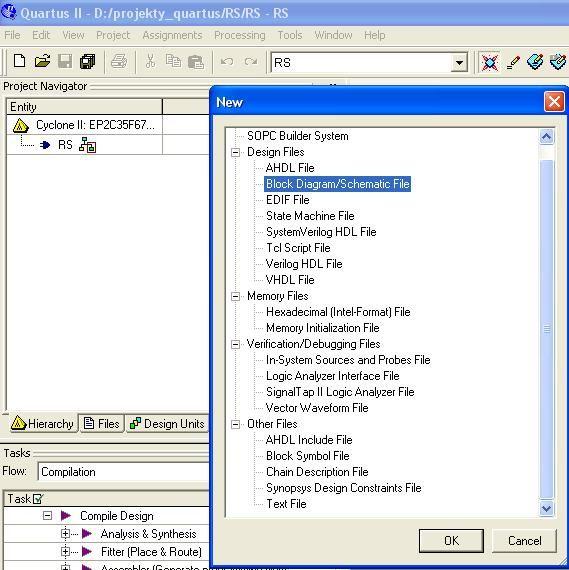Expand the Analysis & Synthesis task
This screenshot has width=569, height=570.
[x=65, y=534]
